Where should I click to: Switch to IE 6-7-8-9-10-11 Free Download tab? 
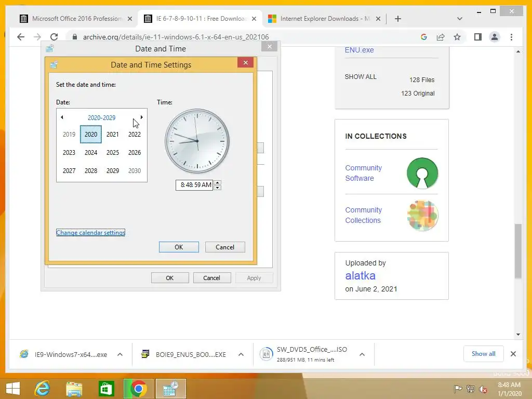pyautogui.click(x=201, y=19)
